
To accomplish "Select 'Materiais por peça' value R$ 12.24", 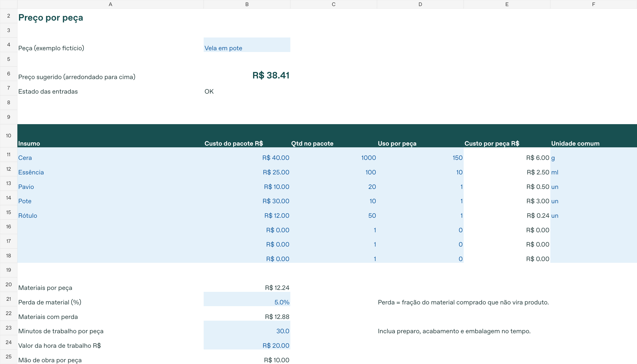I will tap(247, 284).
